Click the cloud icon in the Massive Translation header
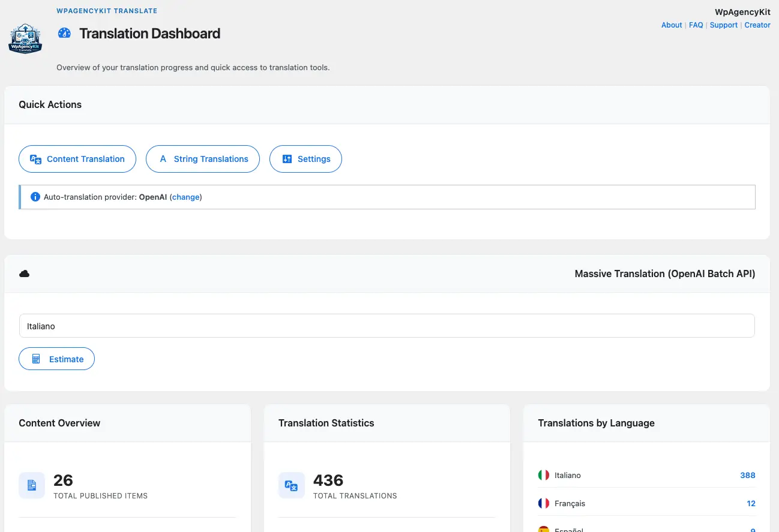 [x=25, y=273]
